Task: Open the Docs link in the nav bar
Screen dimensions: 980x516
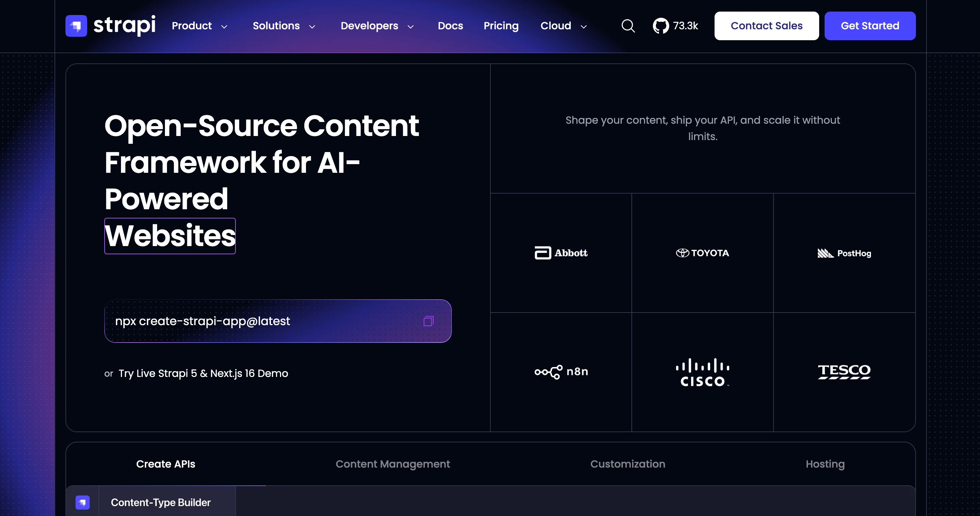Action: click(450, 26)
